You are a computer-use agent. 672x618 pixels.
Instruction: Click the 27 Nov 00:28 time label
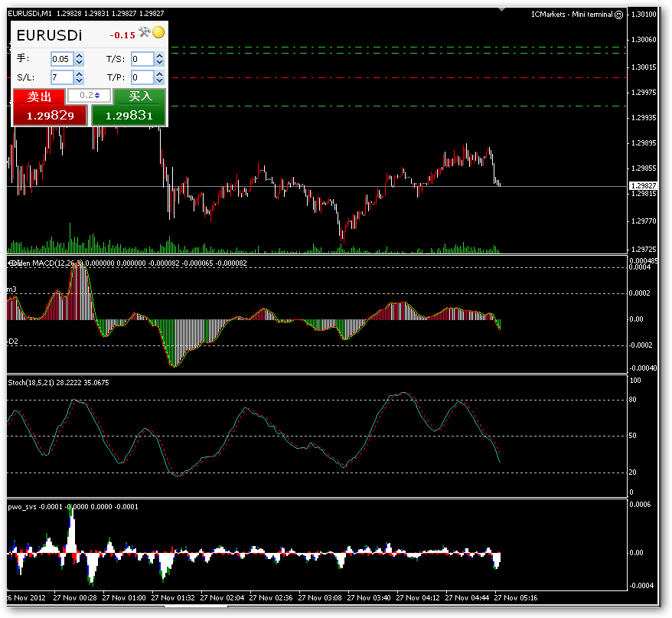pyautogui.click(x=75, y=598)
